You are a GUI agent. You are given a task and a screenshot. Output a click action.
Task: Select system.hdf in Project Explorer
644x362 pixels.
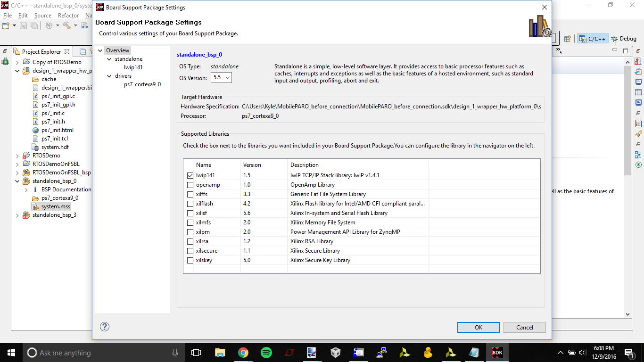coord(55,147)
